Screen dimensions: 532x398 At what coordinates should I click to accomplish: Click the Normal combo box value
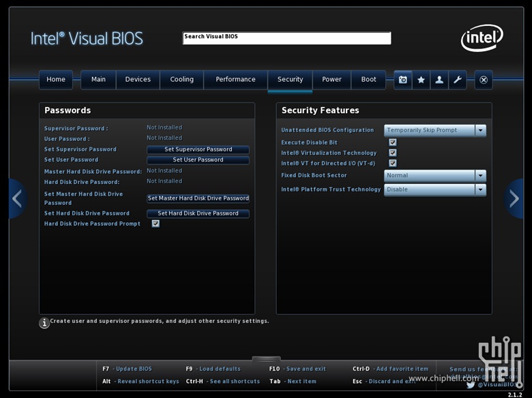tap(435, 175)
